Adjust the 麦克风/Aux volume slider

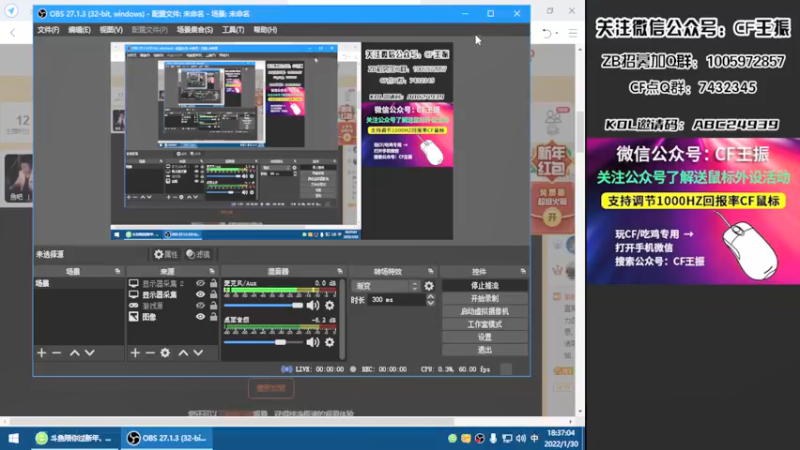coord(263,306)
